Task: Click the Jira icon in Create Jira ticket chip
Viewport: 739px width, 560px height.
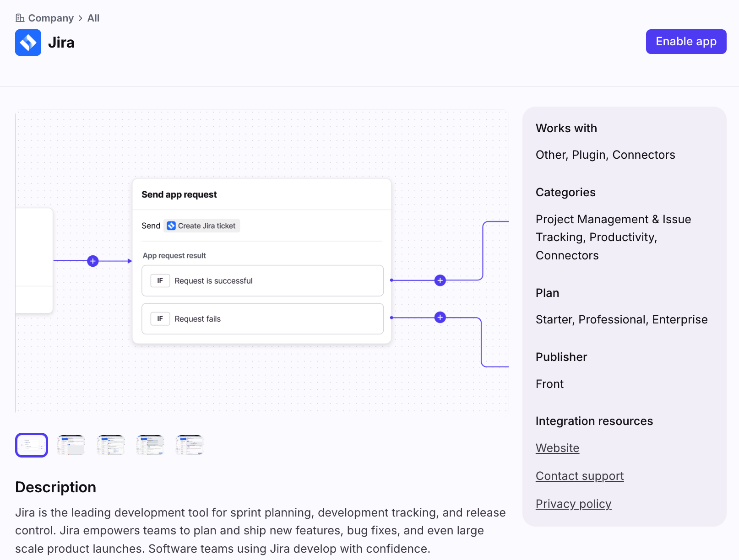Action: pyautogui.click(x=171, y=226)
